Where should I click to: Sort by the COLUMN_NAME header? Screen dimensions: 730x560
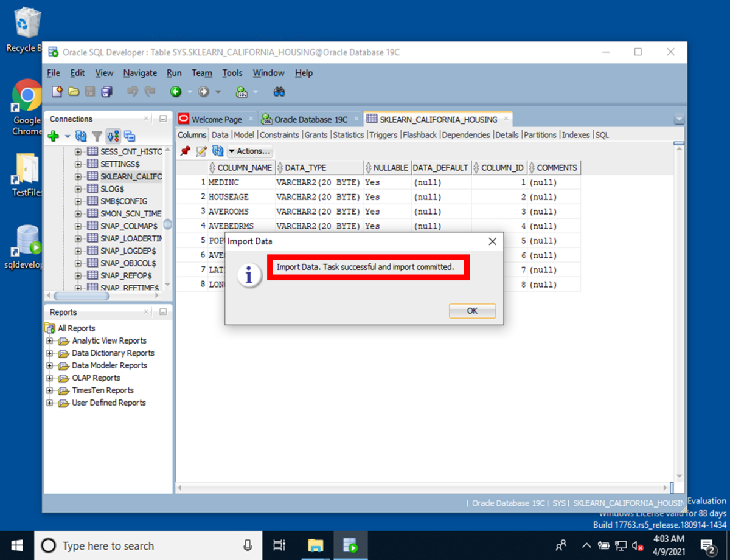point(241,168)
